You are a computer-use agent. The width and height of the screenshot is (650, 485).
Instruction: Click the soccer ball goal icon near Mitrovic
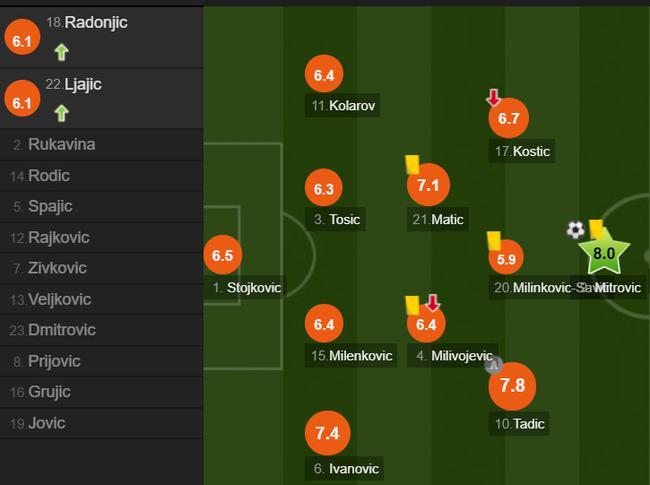pyautogui.click(x=575, y=230)
